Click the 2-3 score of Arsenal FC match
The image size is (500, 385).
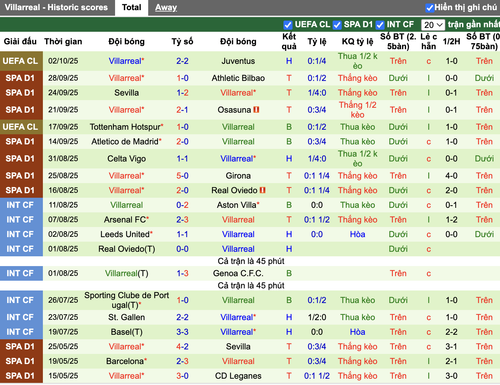(x=182, y=220)
